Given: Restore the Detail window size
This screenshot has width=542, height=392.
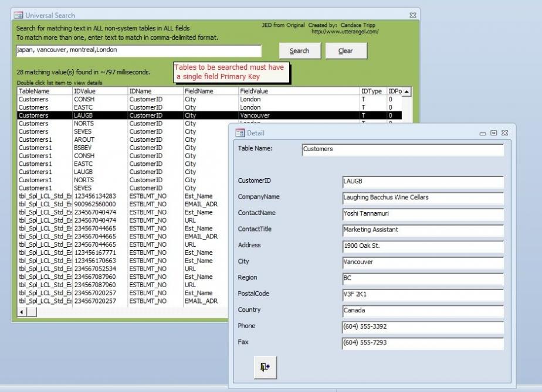Looking at the screenshot, I should coord(493,134).
